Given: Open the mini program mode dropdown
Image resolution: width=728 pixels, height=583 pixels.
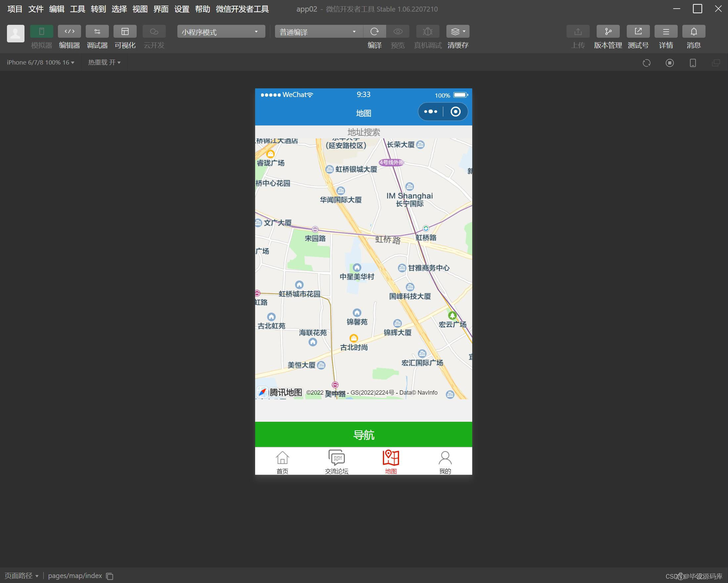Looking at the screenshot, I should (221, 31).
